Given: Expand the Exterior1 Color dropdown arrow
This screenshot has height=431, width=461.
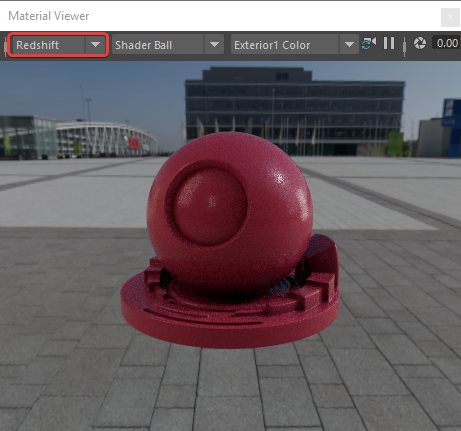Looking at the screenshot, I should click(x=349, y=44).
